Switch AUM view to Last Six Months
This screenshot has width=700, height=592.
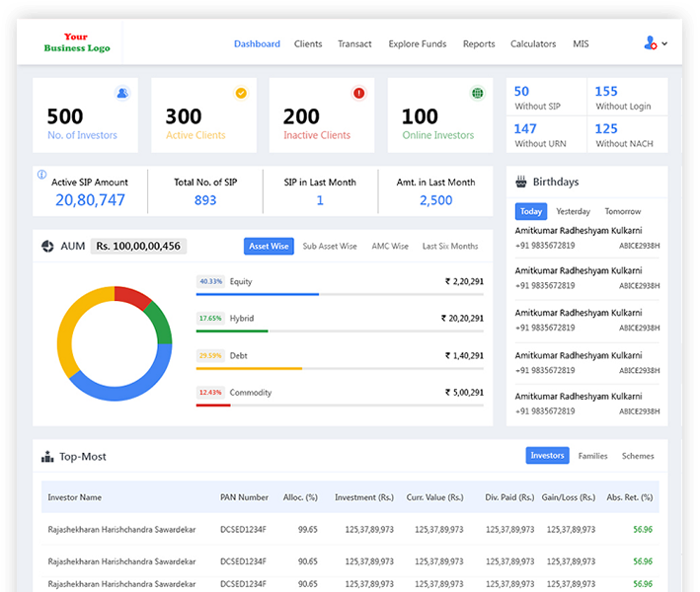(x=449, y=246)
